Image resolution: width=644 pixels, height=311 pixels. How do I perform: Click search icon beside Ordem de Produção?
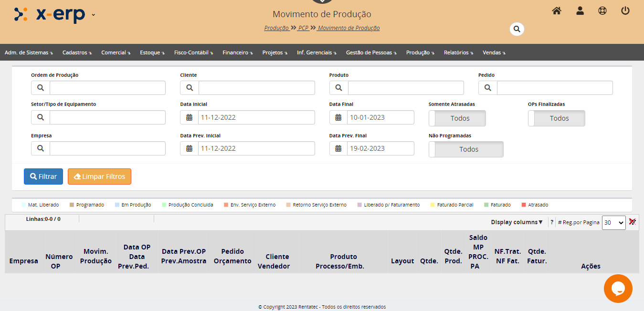point(41,88)
